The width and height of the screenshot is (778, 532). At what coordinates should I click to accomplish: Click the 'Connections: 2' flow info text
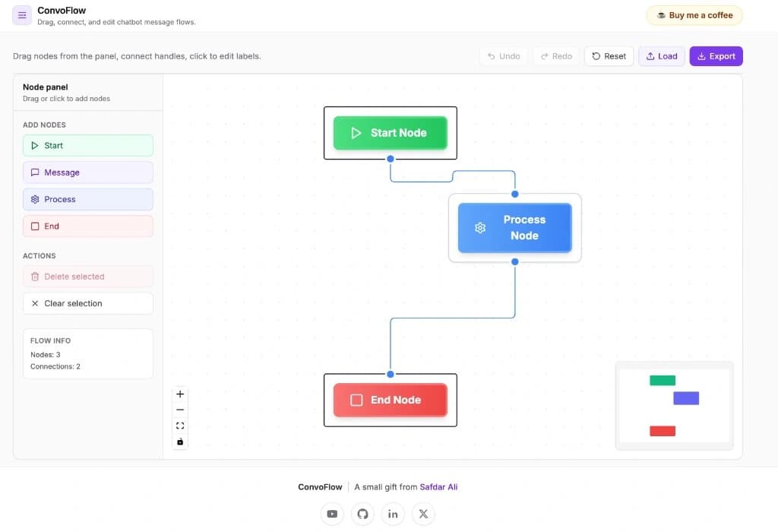tap(55, 366)
